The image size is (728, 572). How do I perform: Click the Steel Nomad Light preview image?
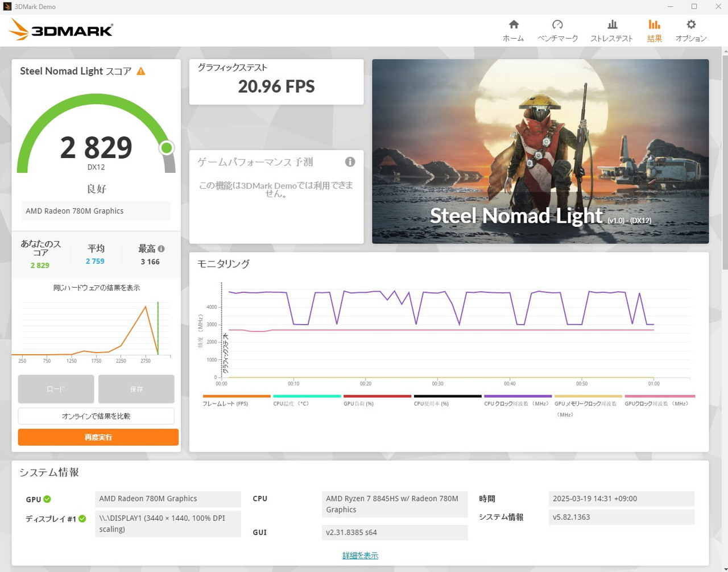(540, 151)
